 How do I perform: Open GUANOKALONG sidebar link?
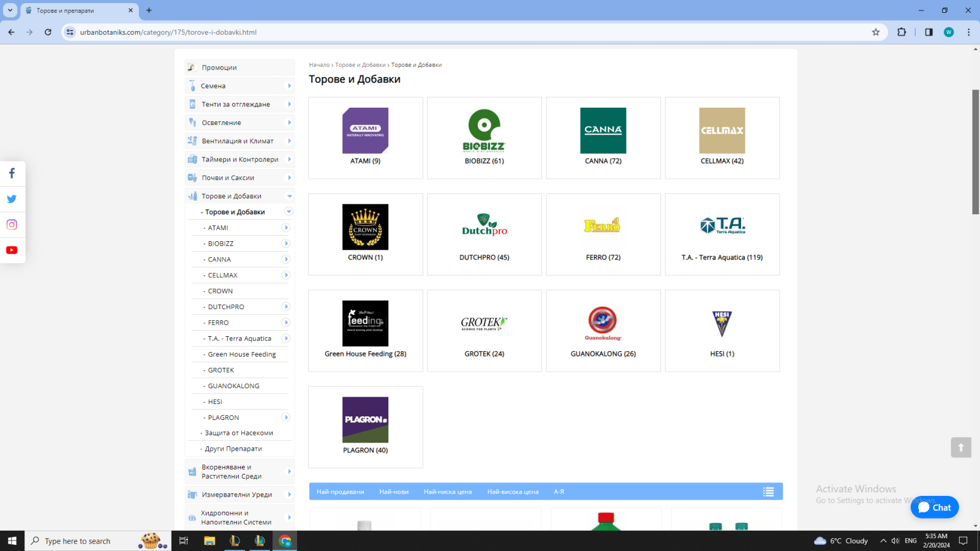coord(233,386)
